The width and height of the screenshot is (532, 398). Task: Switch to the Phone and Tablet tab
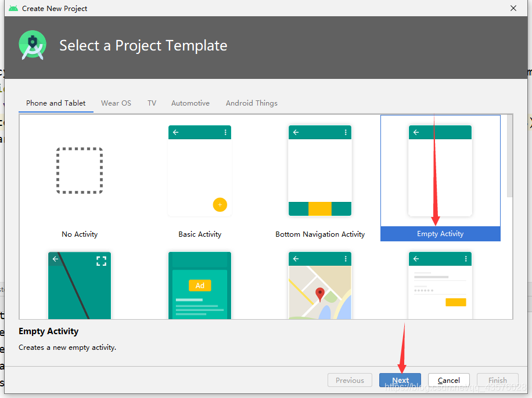[56, 103]
